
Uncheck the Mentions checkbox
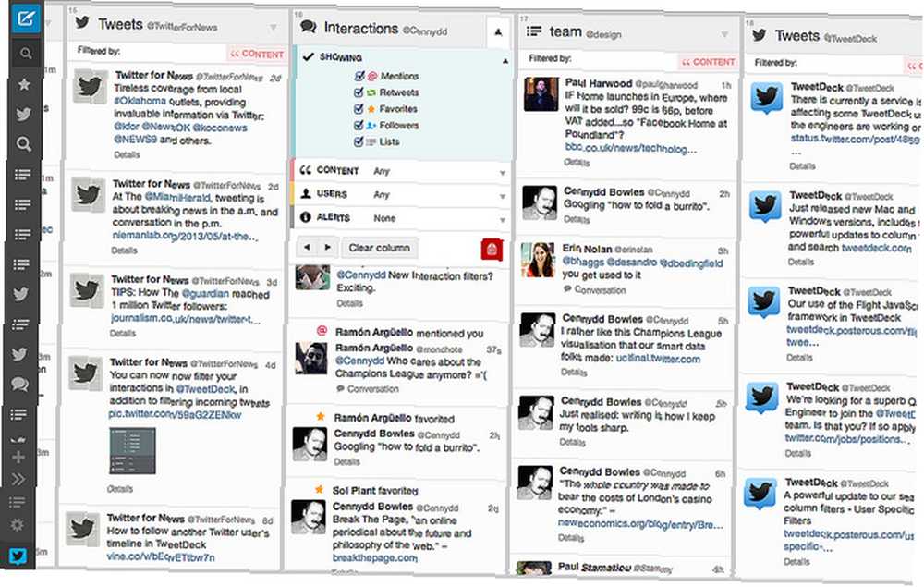359,76
